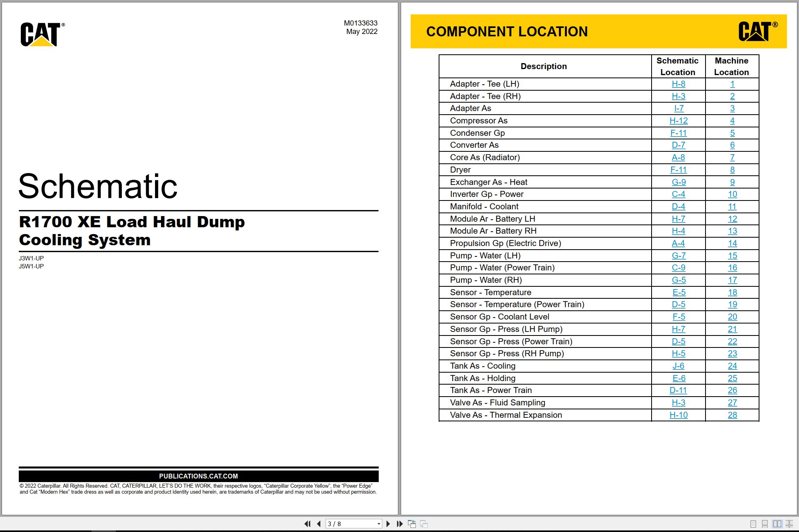Switch to single page view mode
This screenshot has width=799, height=532.
(x=753, y=524)
